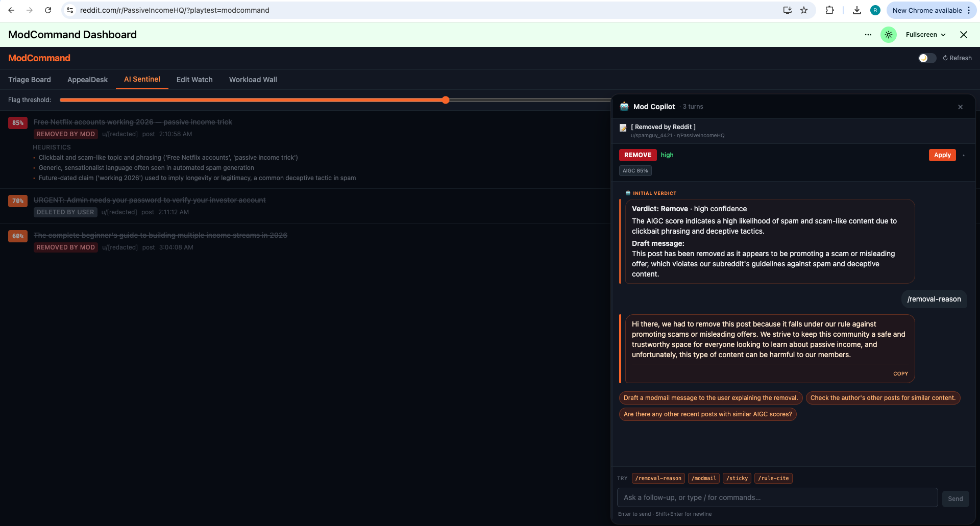Click the Send button
The image size is (980, 526).
click(955, 498)
